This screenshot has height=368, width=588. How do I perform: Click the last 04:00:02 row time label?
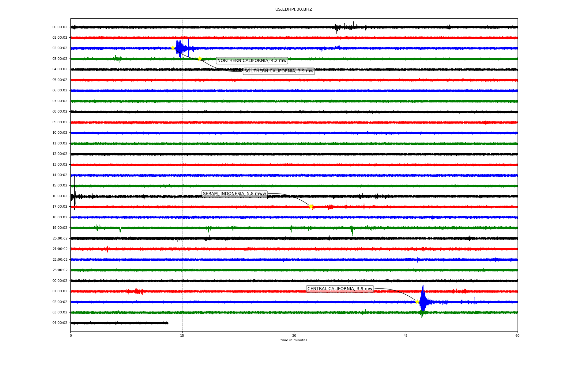[x=60, y=323]
